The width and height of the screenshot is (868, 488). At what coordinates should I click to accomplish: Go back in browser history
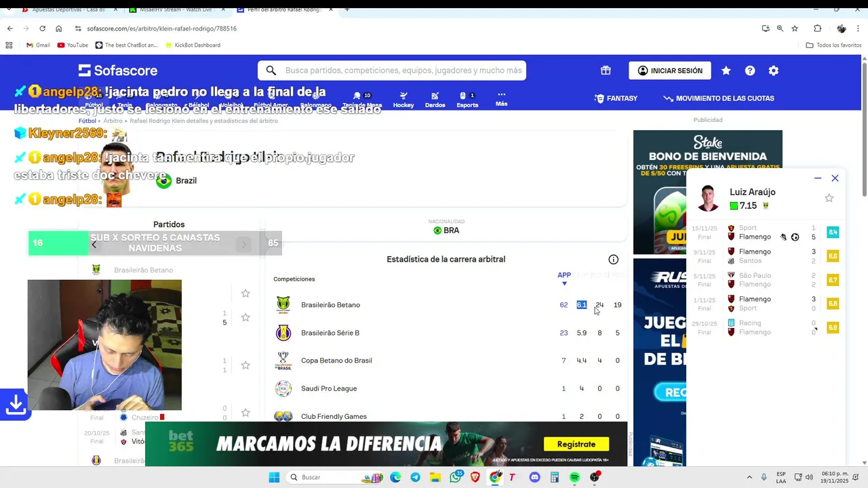[9, 28]
